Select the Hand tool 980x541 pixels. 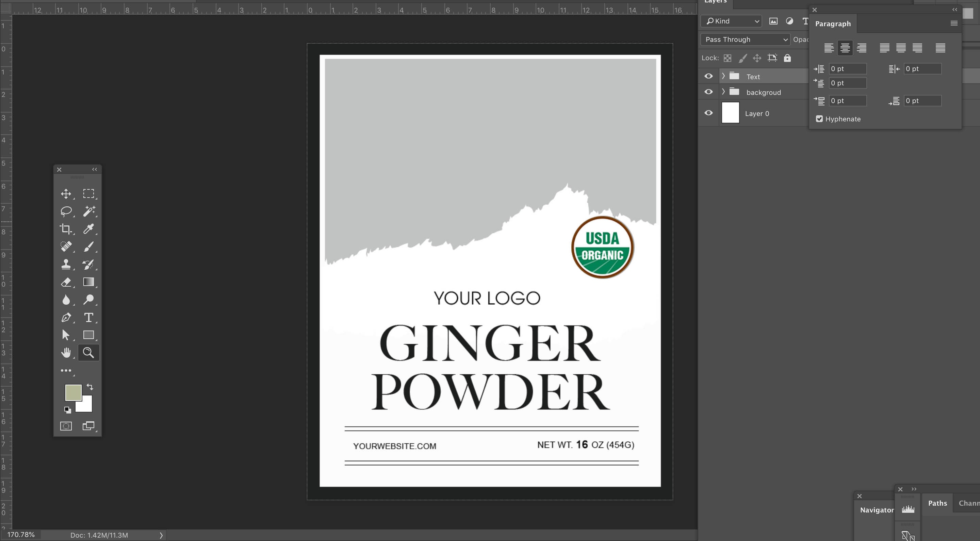(x=67, y=352)
